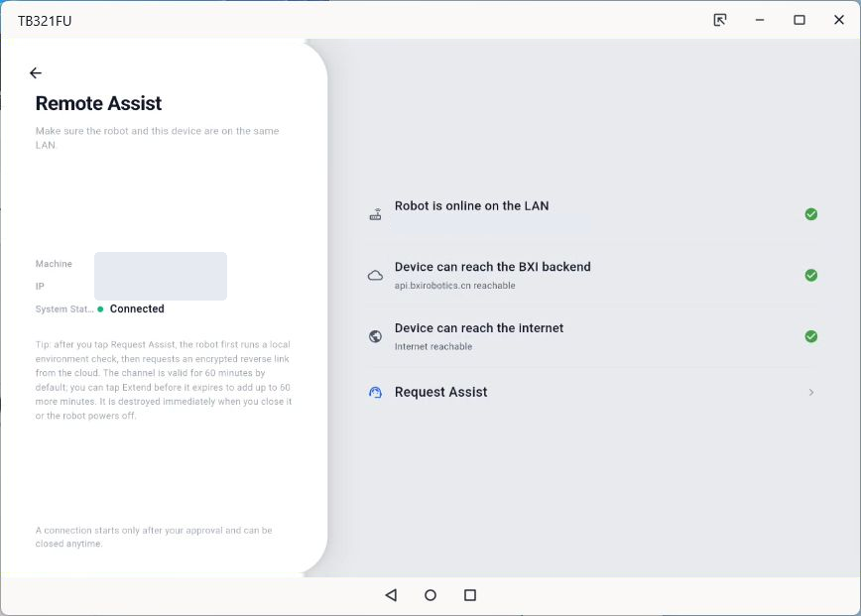Click the TB321FU window title
Image resolution: width=861 pixels, height=616 pixels.
pos(45,21)
